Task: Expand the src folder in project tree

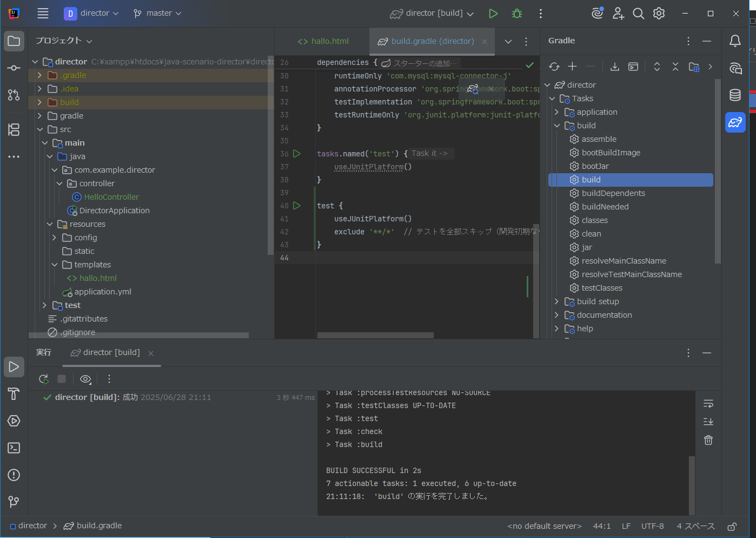Action: (39, 129)
